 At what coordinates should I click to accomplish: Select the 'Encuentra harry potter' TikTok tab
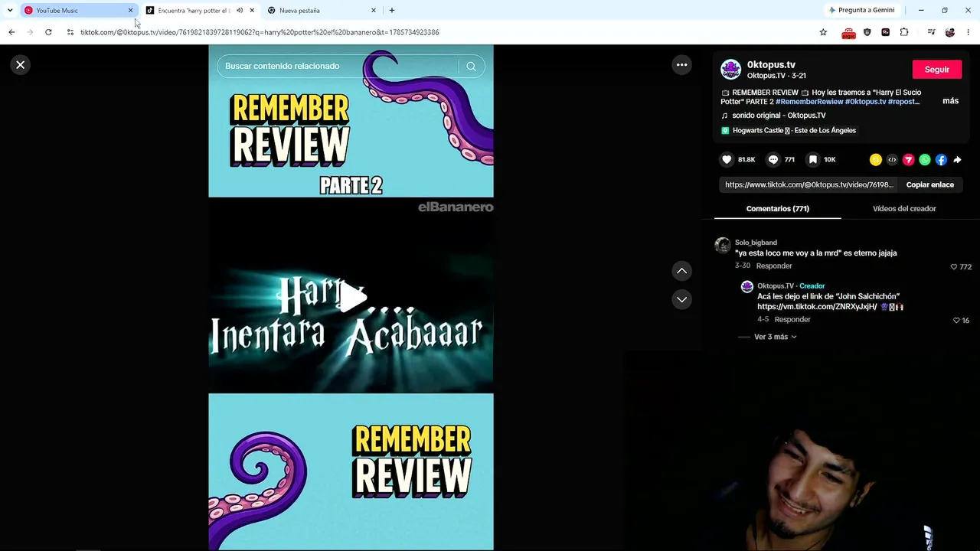pos(194,11)
